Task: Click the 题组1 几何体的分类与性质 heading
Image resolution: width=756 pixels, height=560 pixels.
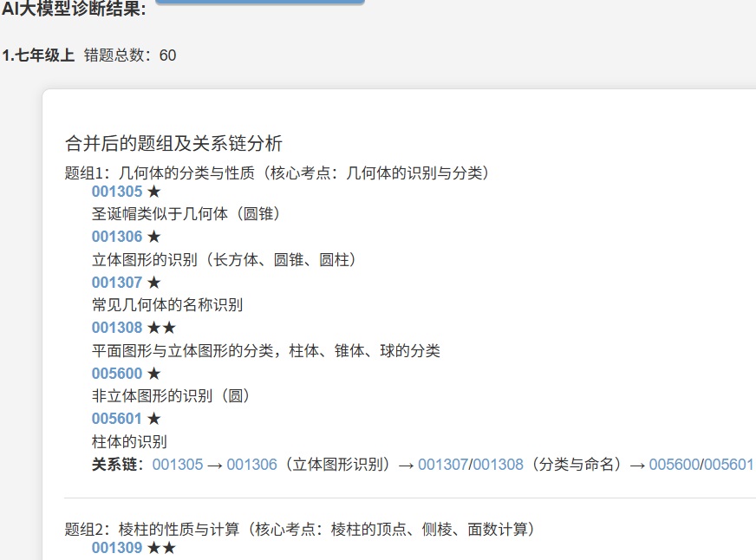Action: pyautogui.click(x=277, y=173)
